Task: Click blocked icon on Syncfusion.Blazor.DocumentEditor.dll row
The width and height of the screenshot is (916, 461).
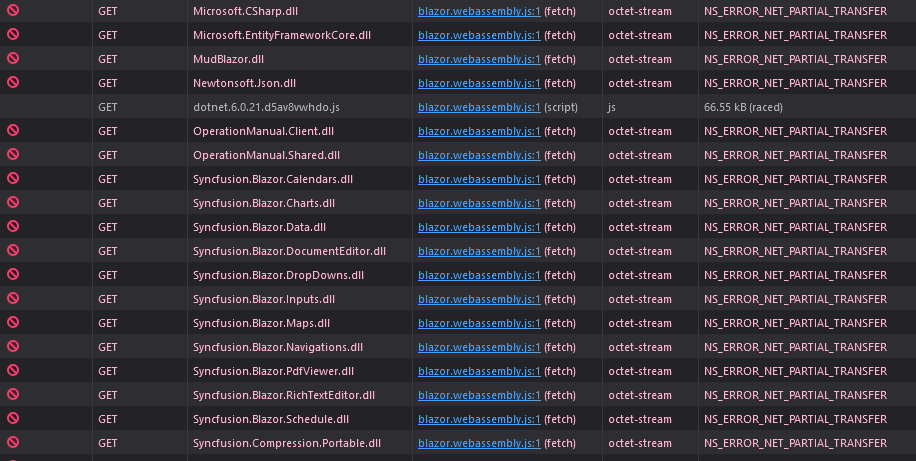Action: tap(13, 250)
